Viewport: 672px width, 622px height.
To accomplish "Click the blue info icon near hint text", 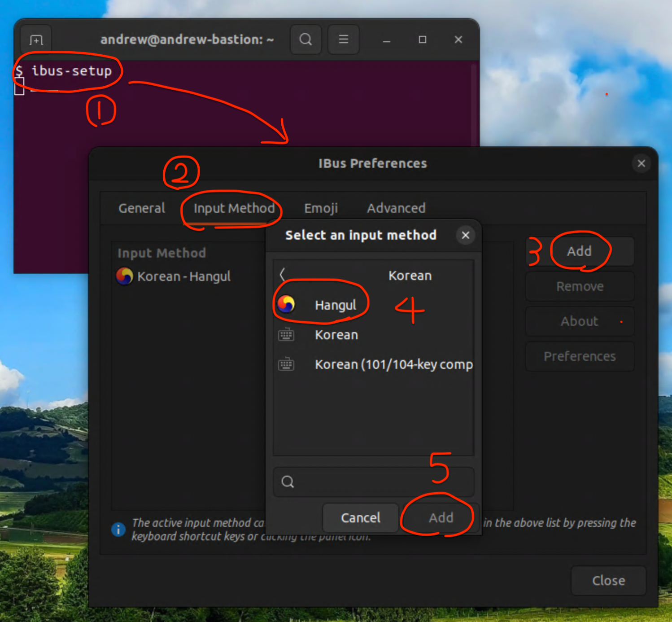I will tap(118, 530).
